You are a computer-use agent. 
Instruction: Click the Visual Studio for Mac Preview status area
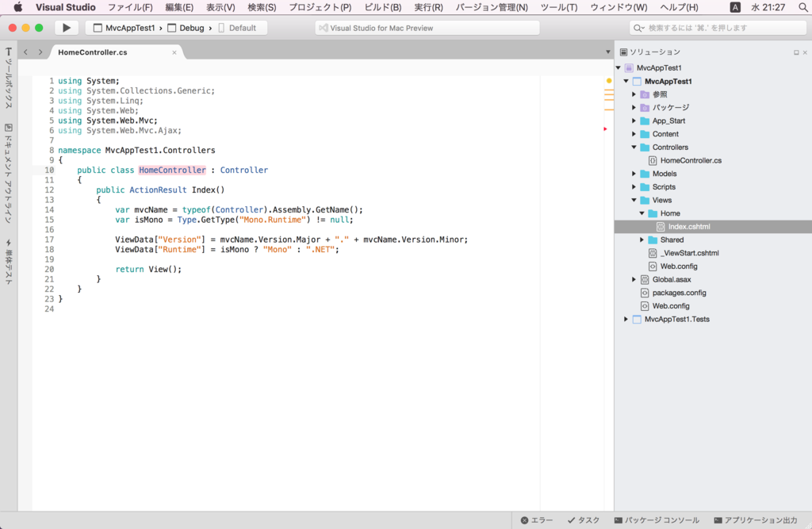coord(427,28)
